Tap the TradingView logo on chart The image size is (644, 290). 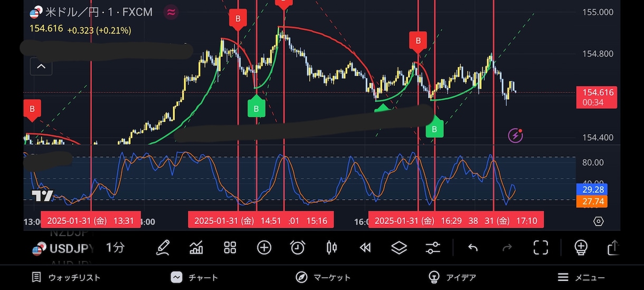[x=42, y=196]
